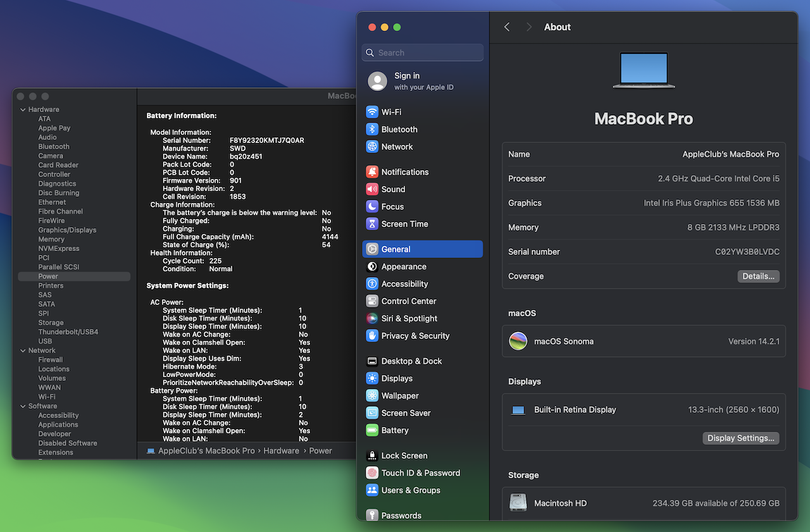Image resolution: width=810 pixels, height=532 pixels.
Task: Select USB in System Information sidebar
Action: (45, 341)
